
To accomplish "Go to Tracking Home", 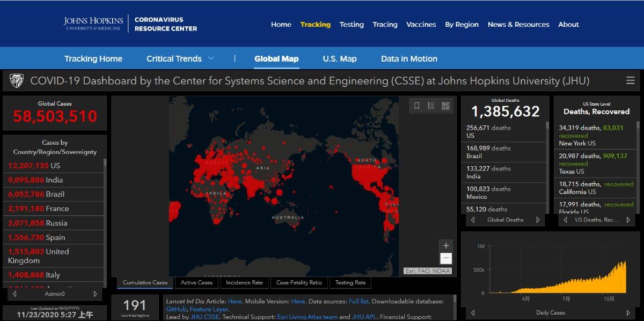I will pyautogui.click(x=93, y=58).
